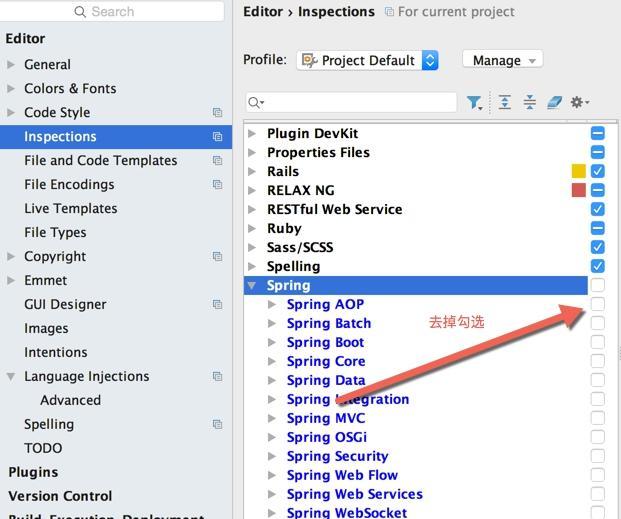
Task: Click project-level icon beside Copyright
Action: [x=217, y=257]
